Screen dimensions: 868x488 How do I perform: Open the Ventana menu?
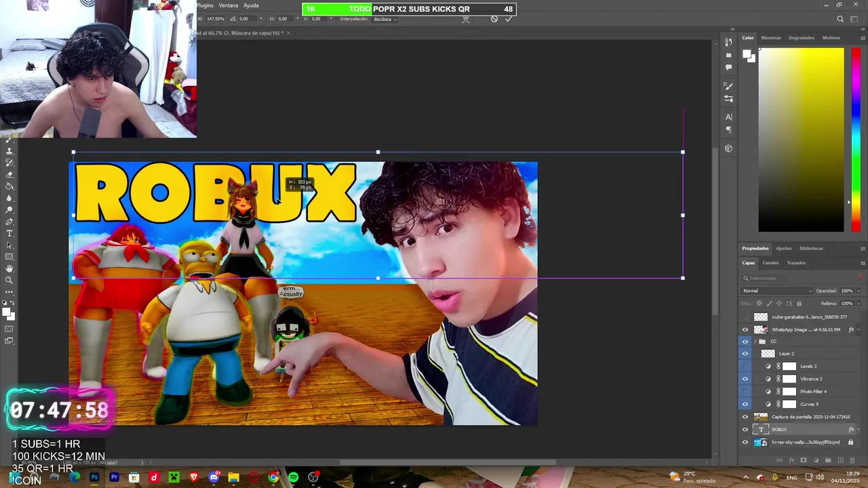228,5
